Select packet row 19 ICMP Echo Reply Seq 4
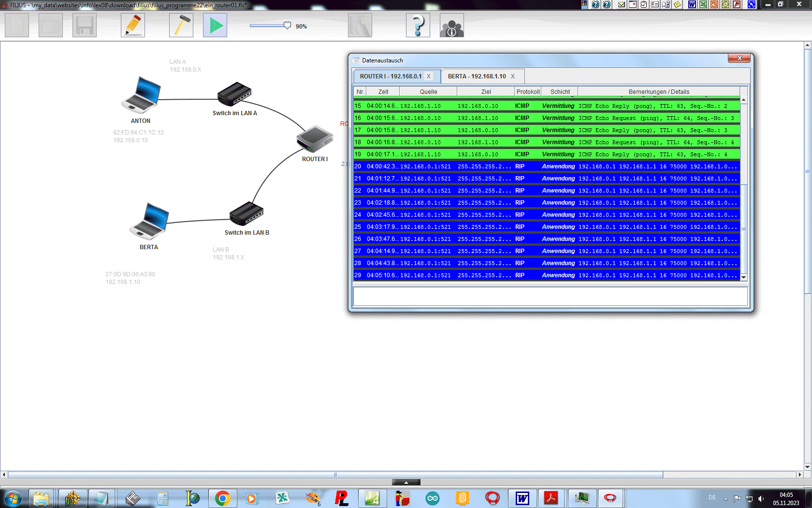Viewport: 812px width, 508px height. (x=547, y=154)
